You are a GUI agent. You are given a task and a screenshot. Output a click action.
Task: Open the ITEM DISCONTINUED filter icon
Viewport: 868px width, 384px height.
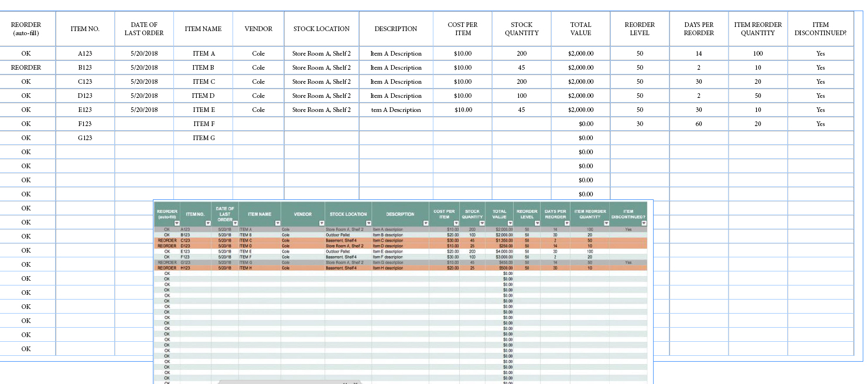coord(644,222)
